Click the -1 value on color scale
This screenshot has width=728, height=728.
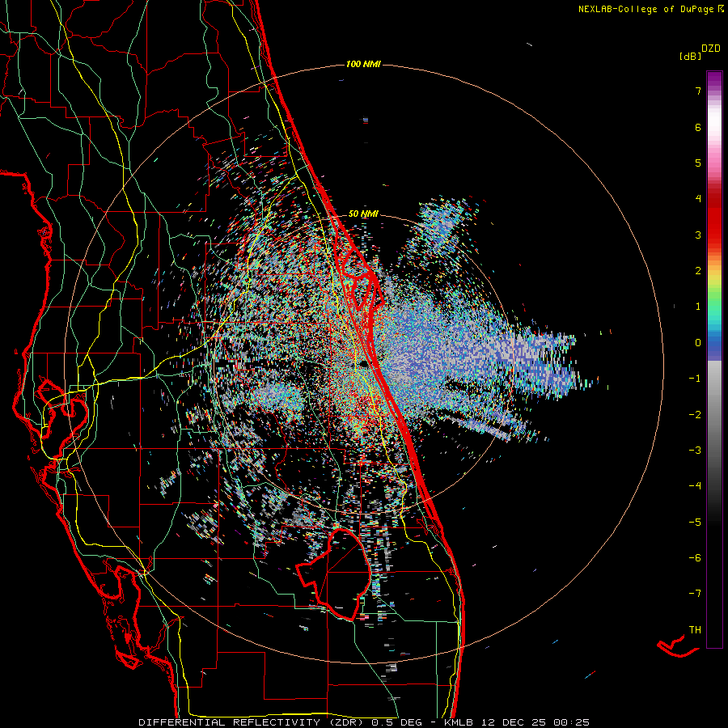[x=695, y=379]
